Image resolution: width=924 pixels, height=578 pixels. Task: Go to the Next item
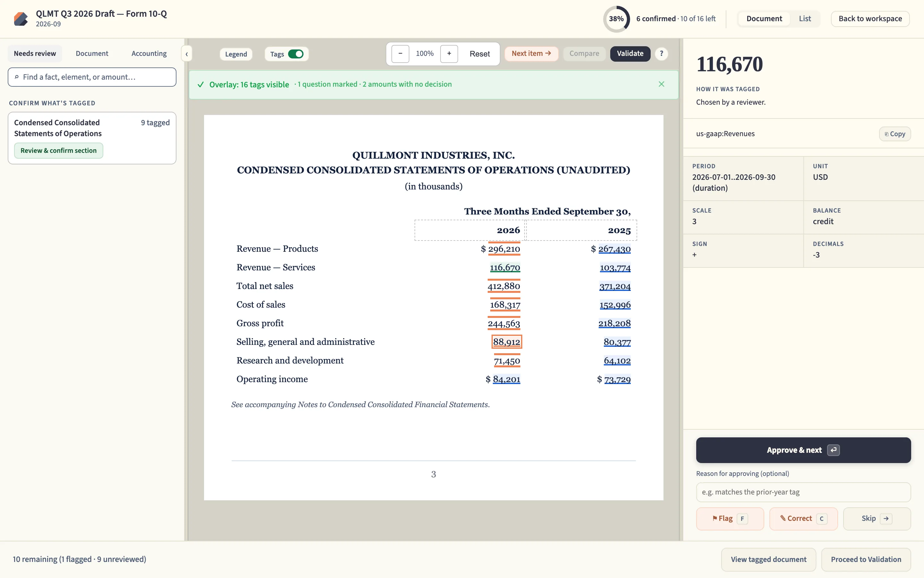[x=531, y=54]
